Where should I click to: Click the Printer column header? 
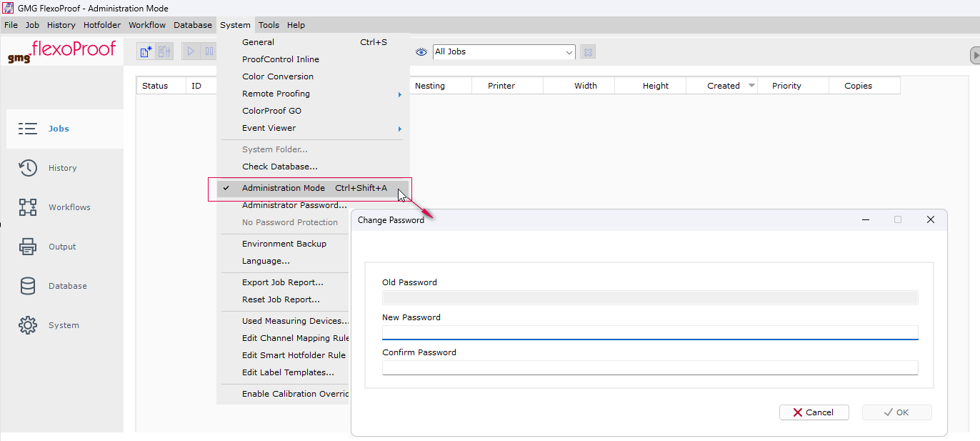508,86
